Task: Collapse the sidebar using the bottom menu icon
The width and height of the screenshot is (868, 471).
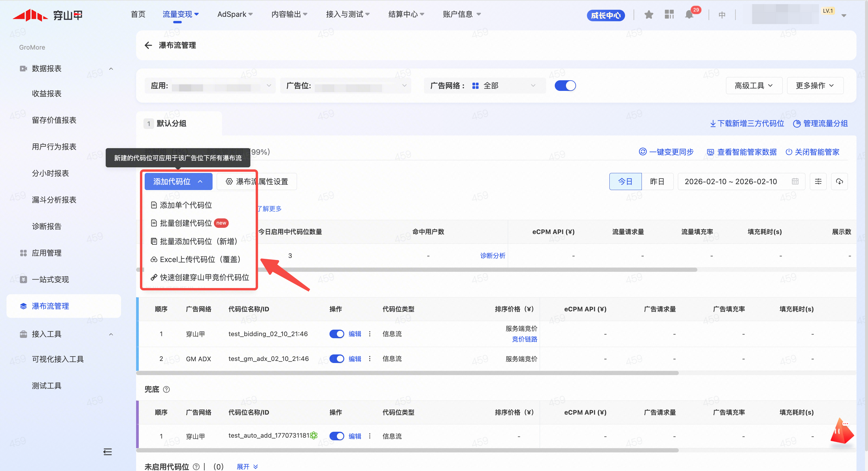Action: (x=107, y=452)
